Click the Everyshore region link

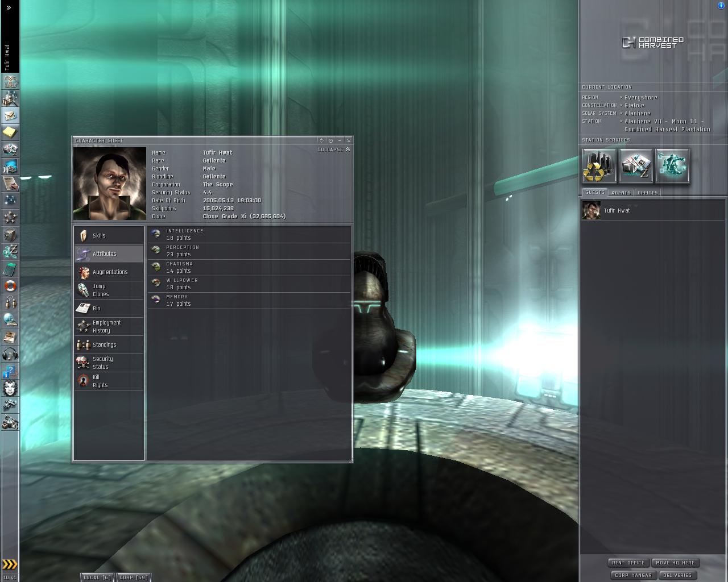[x=641, y=98]
